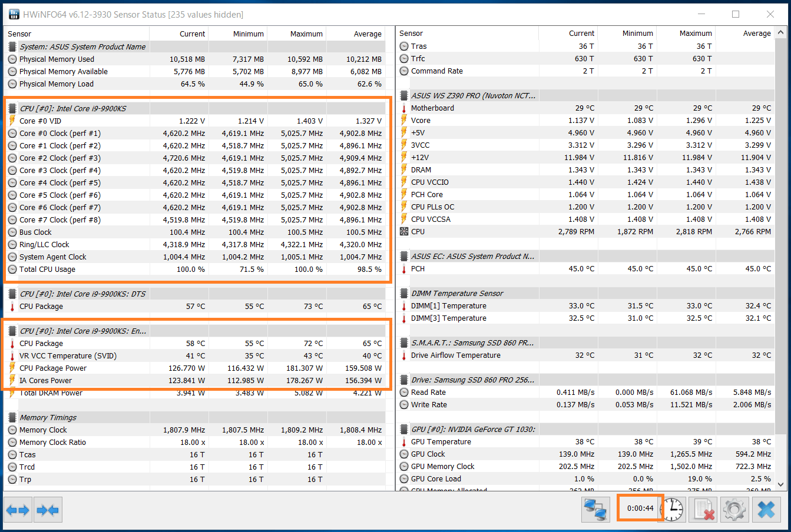The width and height of the screenshot is (791, 532).
Task: Select the Command Rate row
Action: (585, 71)
